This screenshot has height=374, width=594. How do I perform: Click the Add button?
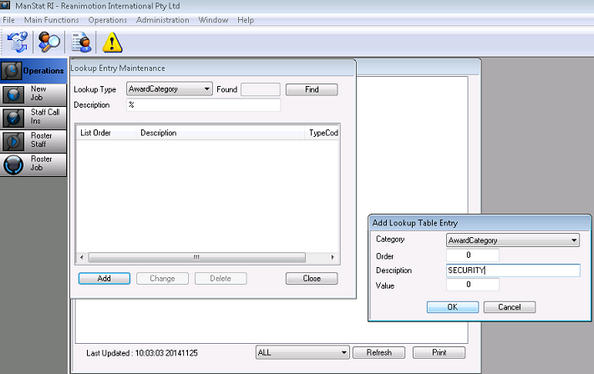pos(104,279)
